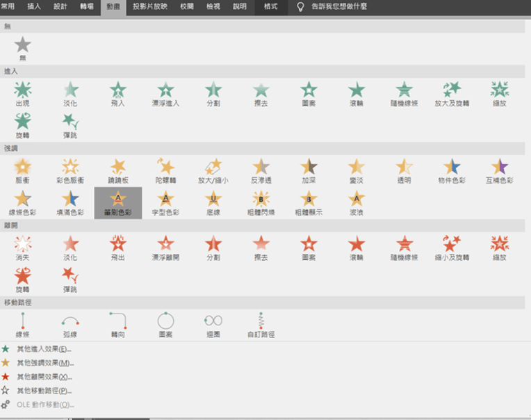Select the 無 (None) animation star
The width and height of the screenshot is (531, 420).
tap(23, 49)
